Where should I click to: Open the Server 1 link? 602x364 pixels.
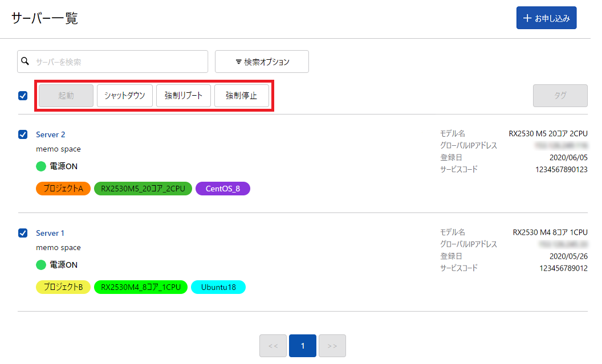click(x=50, y=233)
